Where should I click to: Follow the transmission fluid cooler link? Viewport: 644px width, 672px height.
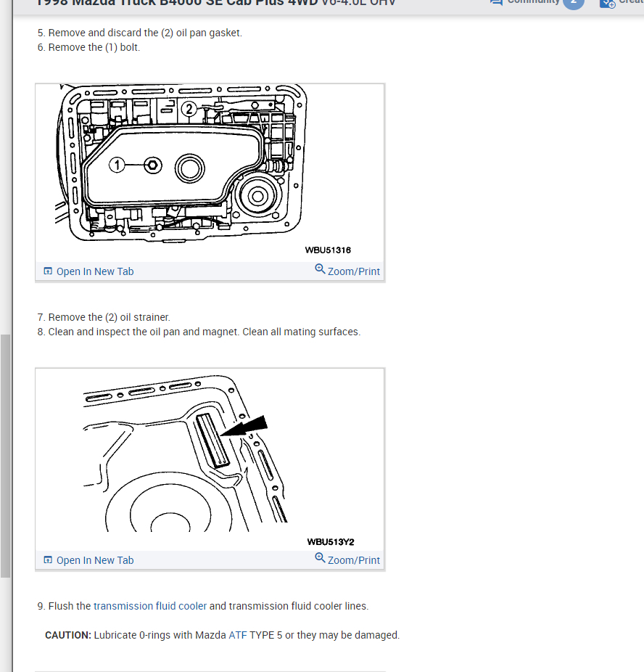150,606
